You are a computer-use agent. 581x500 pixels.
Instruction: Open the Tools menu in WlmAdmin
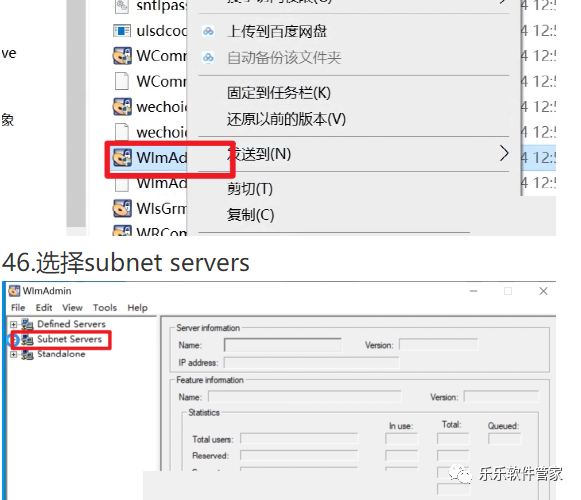(105, 308)
